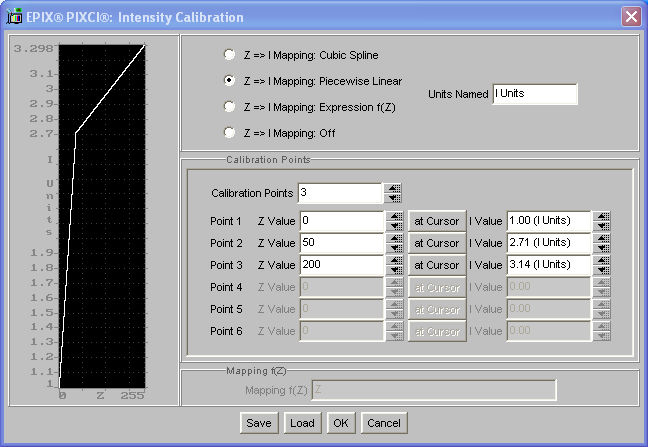Increment Point 3 I Value
The image size is (648, 447).
(x=601, y=260)
